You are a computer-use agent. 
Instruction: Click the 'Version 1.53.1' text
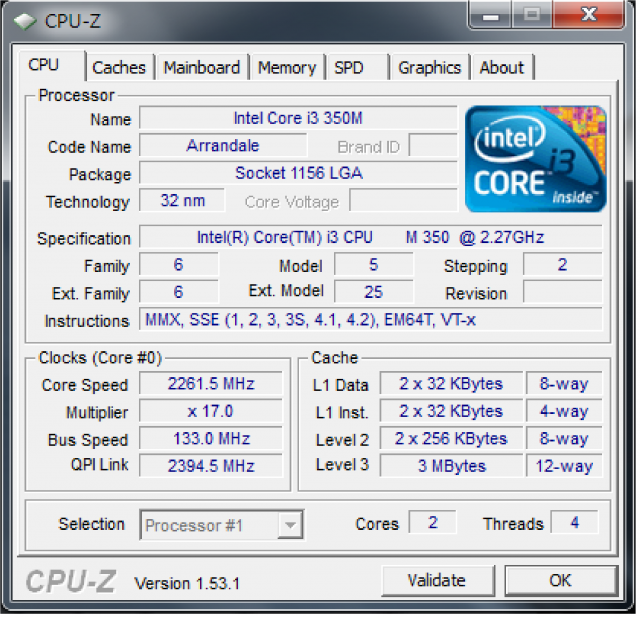(188, 586)
